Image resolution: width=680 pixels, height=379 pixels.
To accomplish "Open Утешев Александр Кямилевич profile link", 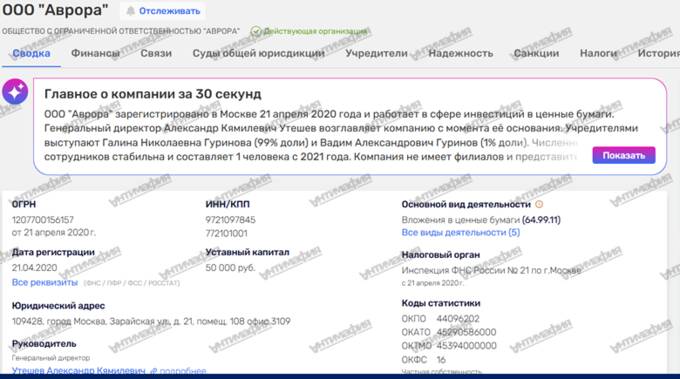I will [x=78, y=371].
